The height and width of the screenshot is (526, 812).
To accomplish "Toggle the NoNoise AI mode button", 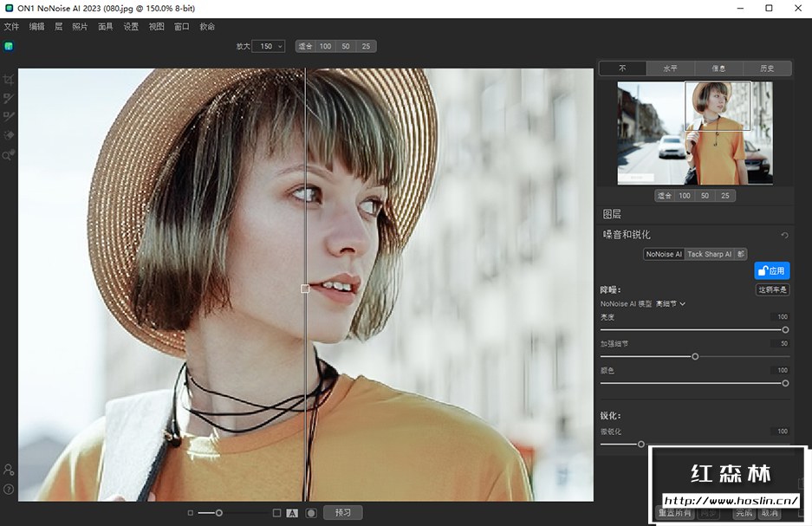I will pos(664,254).
